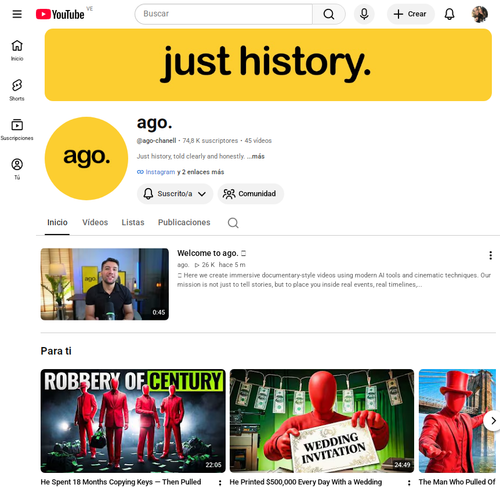Viewport: 500px width, 487px height.
Task: Open the Wedding Invitation thumbnail
Action: pyautogui.click(x=322, y=421)
